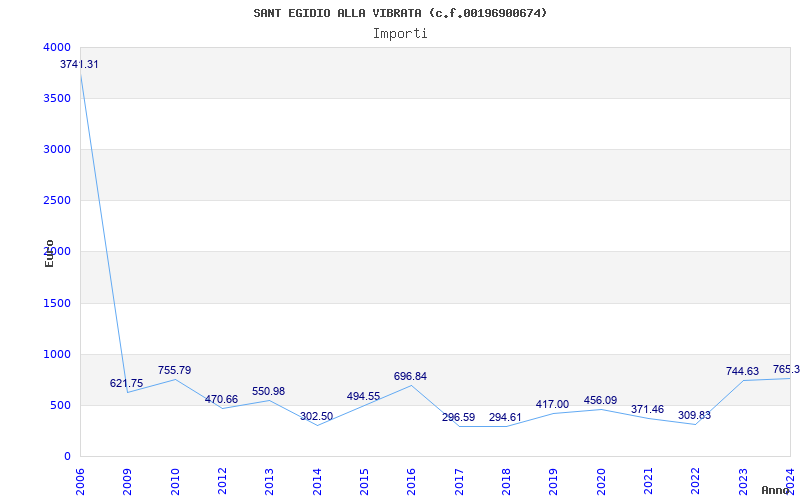The height and width of the screenshot is (500, 800).
Task: Click the 2017 year axis label
Action: [459, 482]
